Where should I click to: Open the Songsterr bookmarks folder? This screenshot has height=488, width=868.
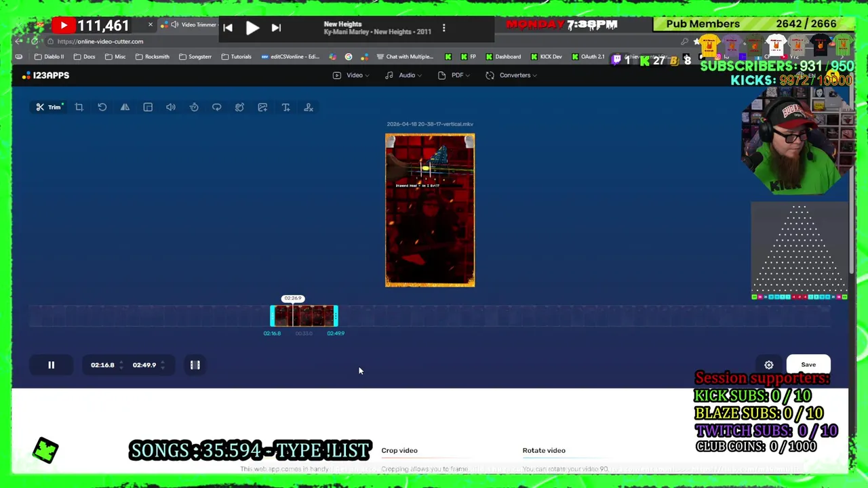click(195, 57)
